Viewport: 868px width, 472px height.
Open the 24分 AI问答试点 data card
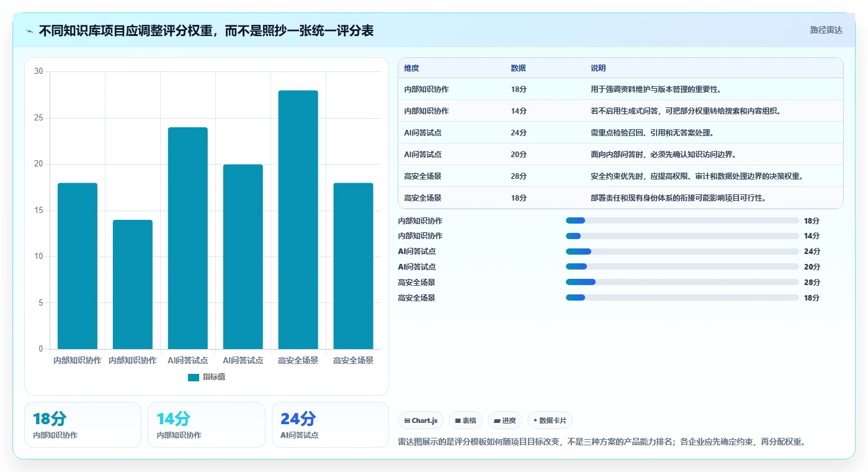[x=330, y=425]
